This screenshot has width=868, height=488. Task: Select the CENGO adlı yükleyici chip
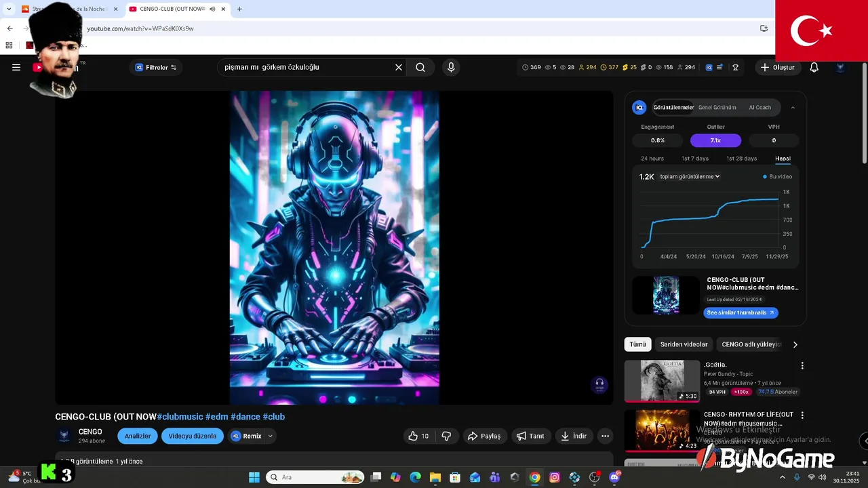pos(751,344)
